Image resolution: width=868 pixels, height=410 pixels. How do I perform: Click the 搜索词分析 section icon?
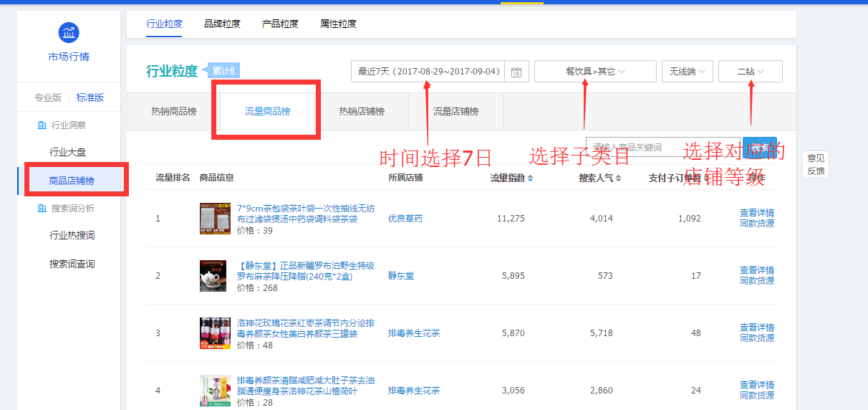pos(42,209)
